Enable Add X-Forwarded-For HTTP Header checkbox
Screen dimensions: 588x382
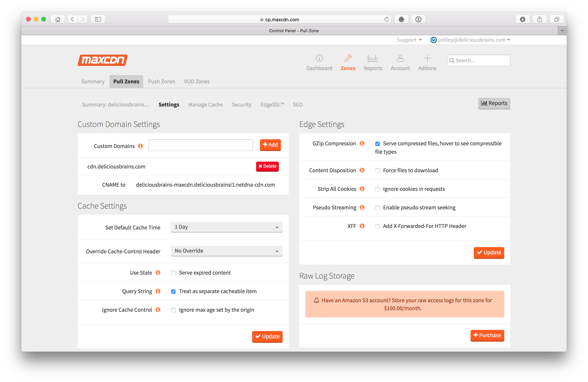pos(377,226)
